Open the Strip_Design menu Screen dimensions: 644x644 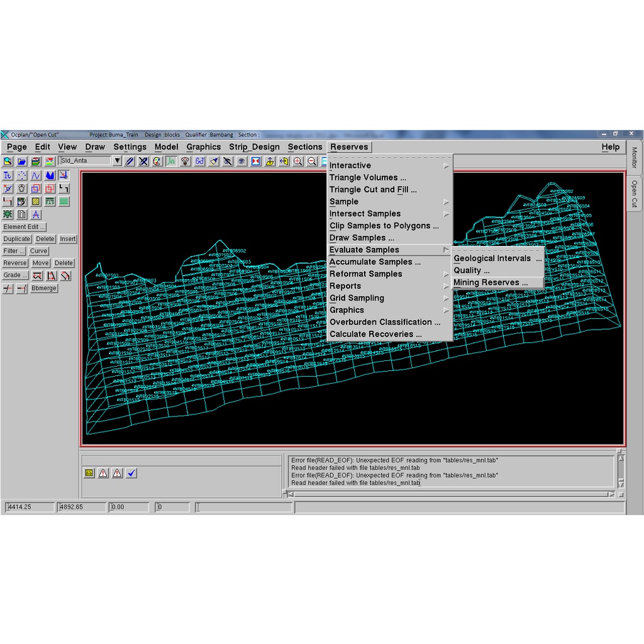254,147
